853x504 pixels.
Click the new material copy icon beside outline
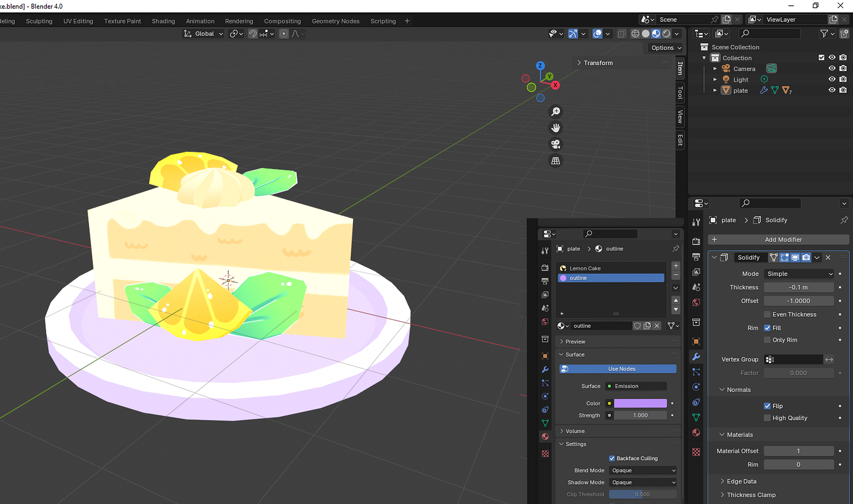click(x=647, y=325)
